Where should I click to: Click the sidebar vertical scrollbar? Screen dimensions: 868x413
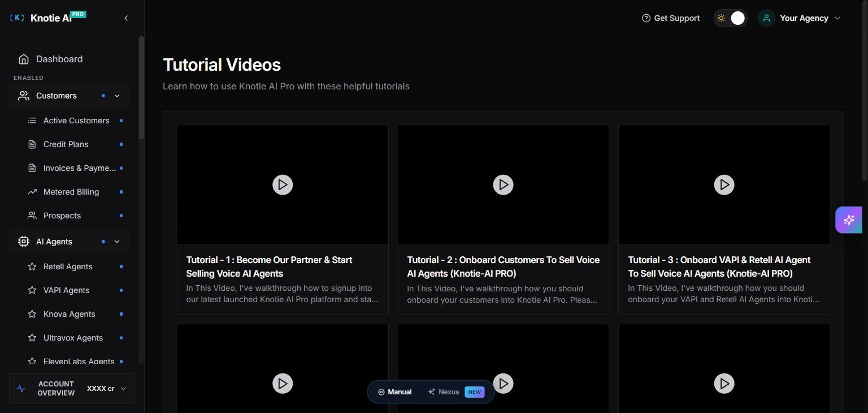(x=141, y=88)
